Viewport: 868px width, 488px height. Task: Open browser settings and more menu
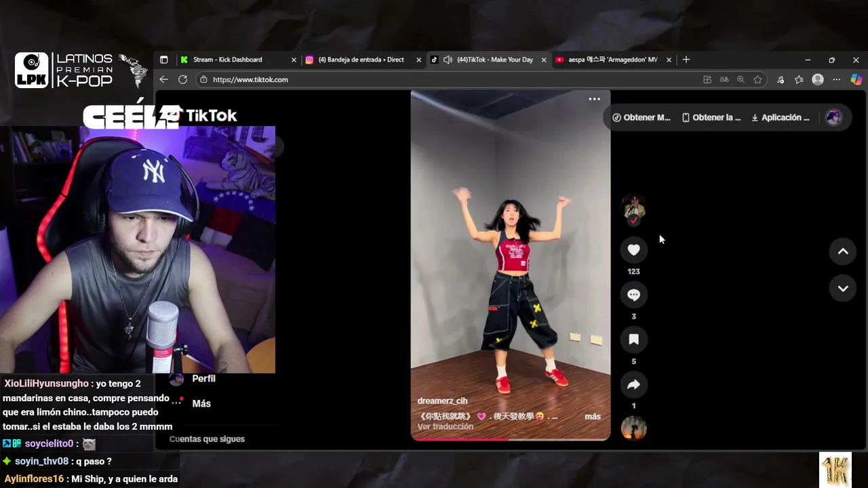point(836,79)
